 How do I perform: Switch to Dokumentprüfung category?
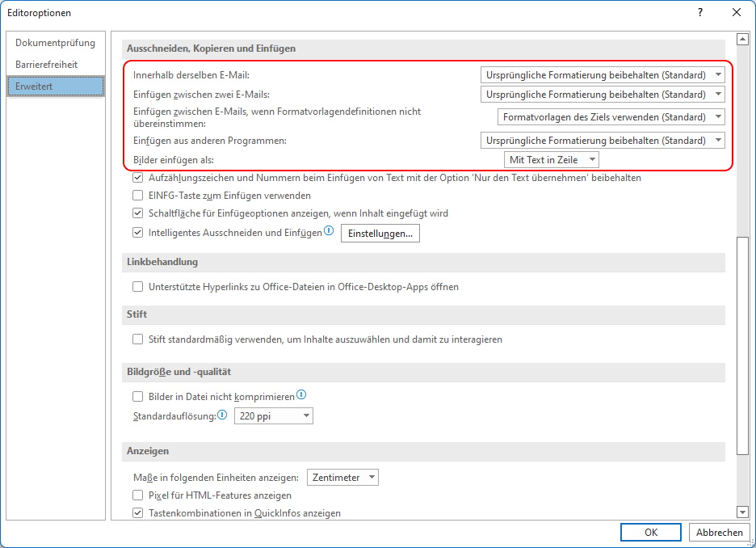[56, 43]
